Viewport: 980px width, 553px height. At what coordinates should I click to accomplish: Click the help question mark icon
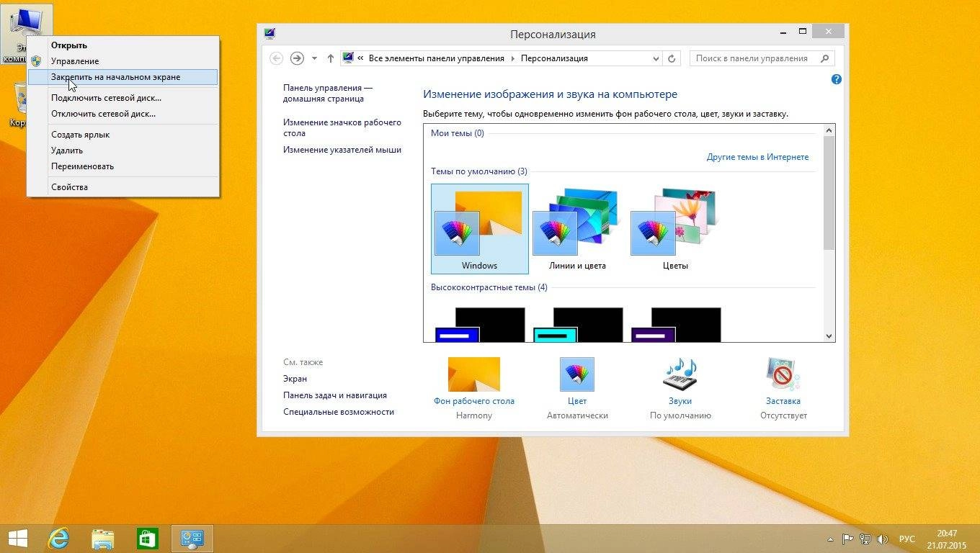pyautogui.click(x=837, y=79)
